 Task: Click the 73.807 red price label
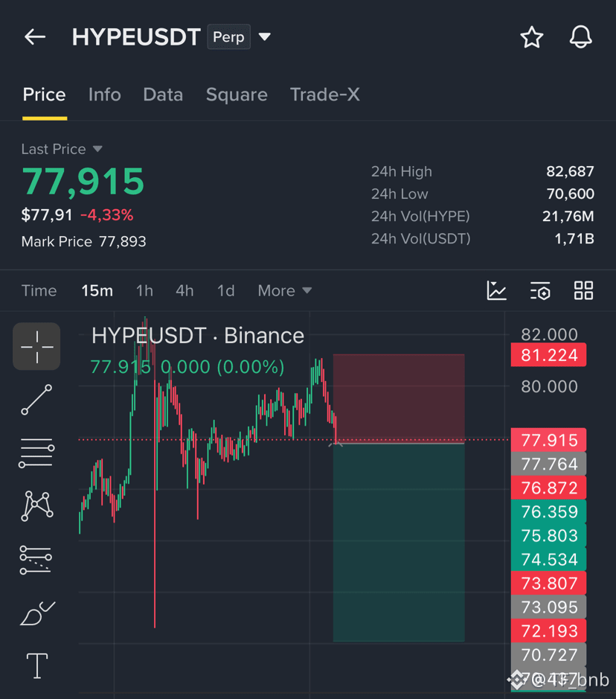[549, 583]
